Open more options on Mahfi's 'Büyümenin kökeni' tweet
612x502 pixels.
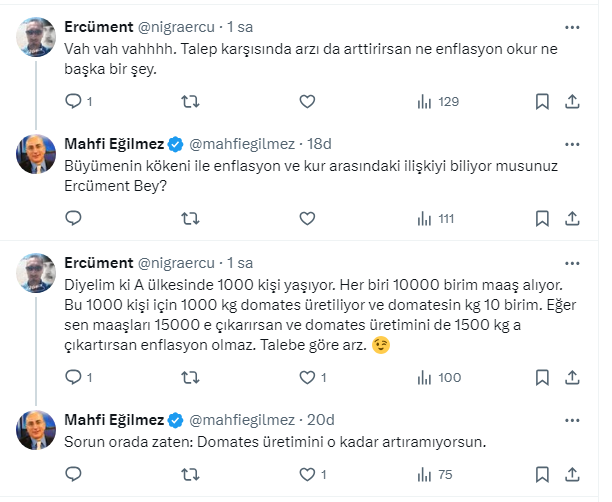572,142
